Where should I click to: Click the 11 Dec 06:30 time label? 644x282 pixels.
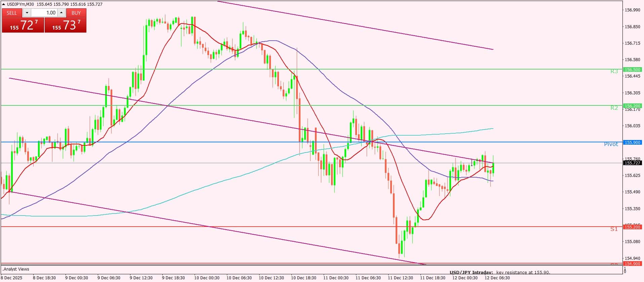click(368, 278)
